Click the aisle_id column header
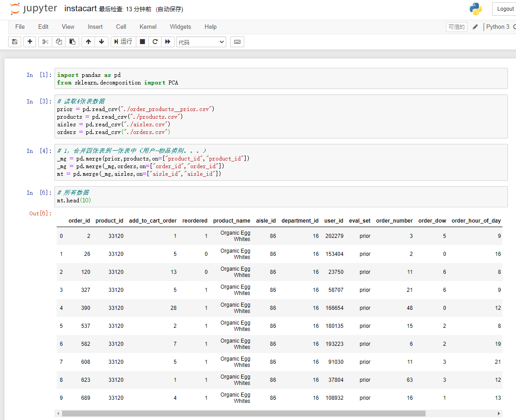The image size is (516, 420). click(x=266, y=221)
